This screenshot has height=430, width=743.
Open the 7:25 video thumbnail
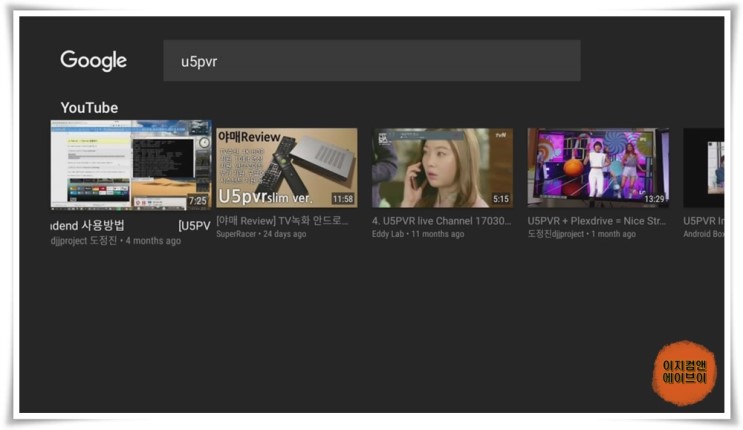(131, 165)
